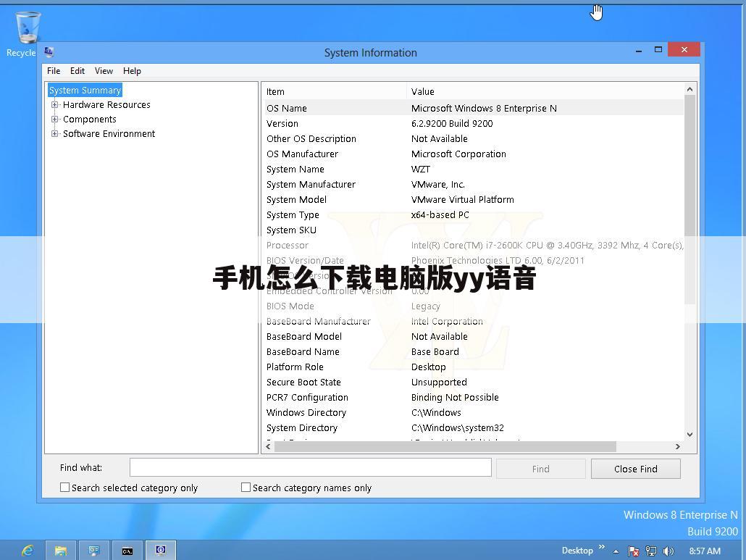The width and height of the screenshot is (746, 560).
Task: Open the Recycle Bin desktop icon
Action: click(x=27, y=33)
